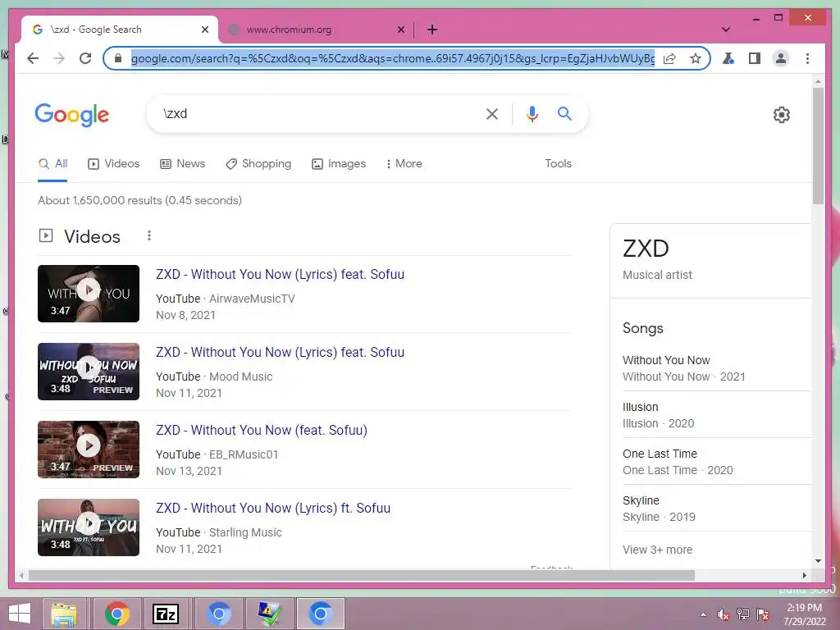
Task: Switch to the www.chromium.org tab
Action: (315, 30)
